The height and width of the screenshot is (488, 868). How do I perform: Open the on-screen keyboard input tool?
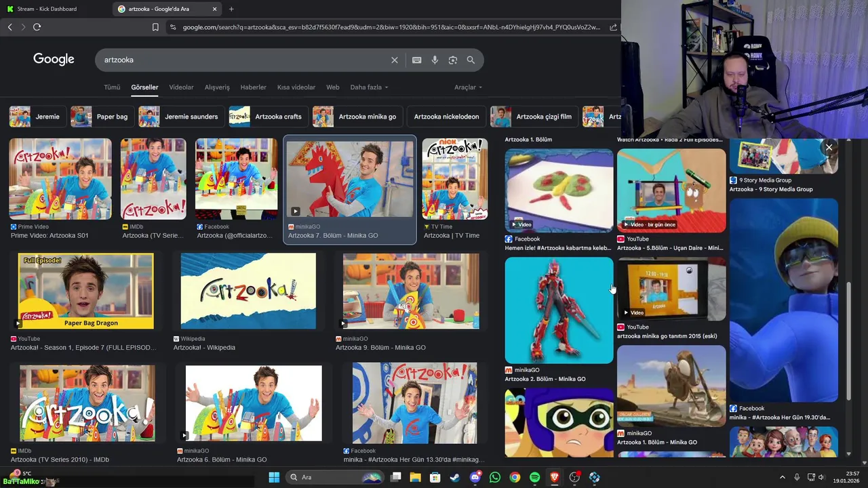tap(417, 60)
